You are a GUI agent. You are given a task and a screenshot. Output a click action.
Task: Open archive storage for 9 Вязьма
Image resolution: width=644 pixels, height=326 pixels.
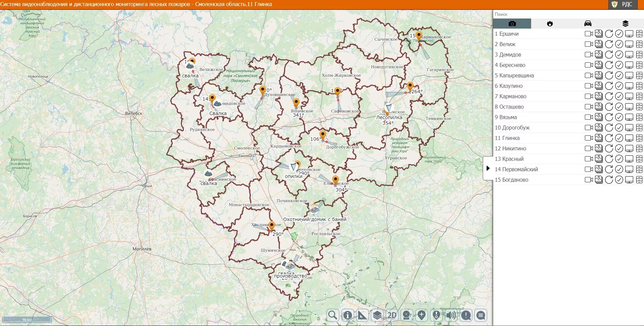click(x=639, y=117)
